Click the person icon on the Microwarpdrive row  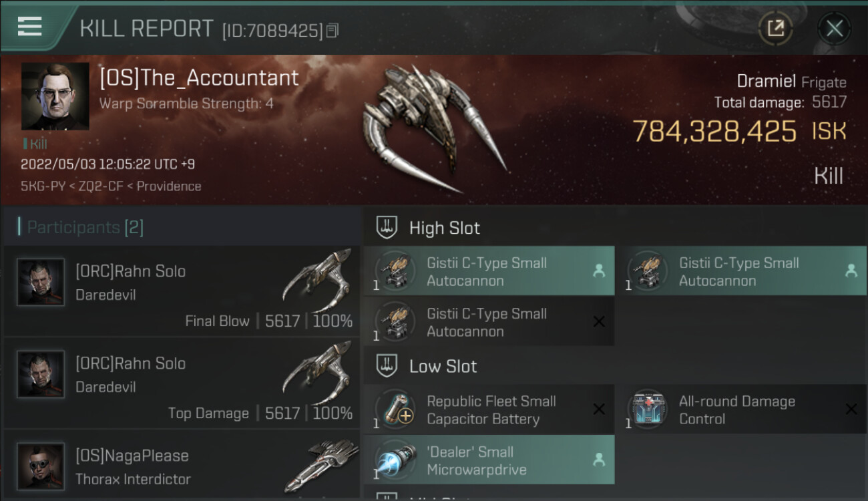coord(599,460)
